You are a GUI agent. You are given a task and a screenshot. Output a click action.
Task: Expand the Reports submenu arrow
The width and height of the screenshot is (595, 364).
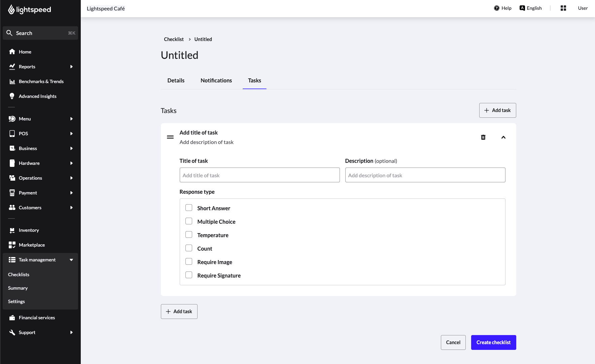[x=71, y=67]
